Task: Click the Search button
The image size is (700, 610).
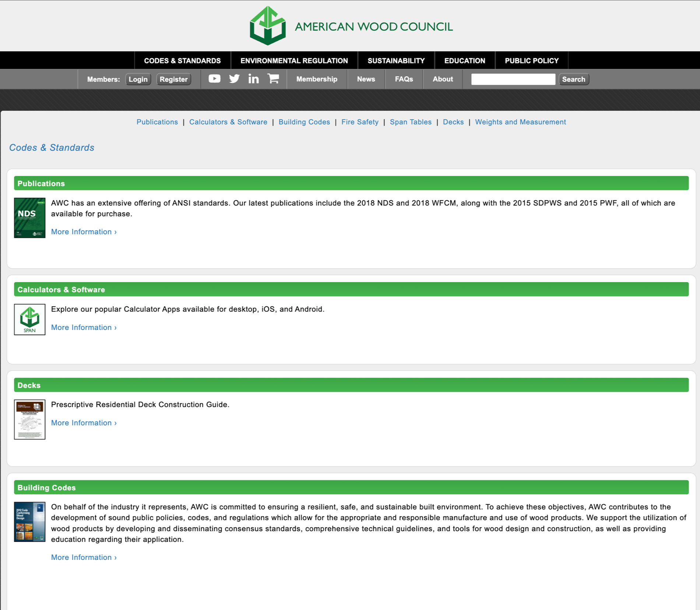Action: click(574, 79)
